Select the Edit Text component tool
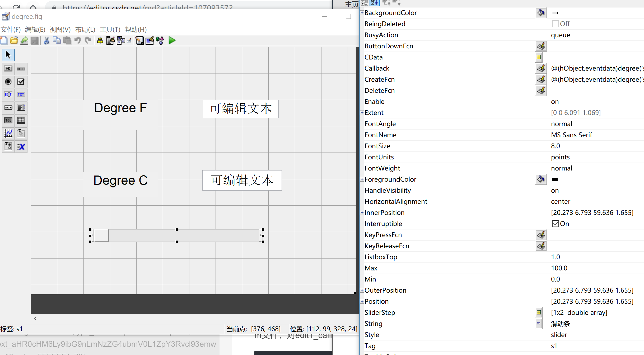 (8, 94)
